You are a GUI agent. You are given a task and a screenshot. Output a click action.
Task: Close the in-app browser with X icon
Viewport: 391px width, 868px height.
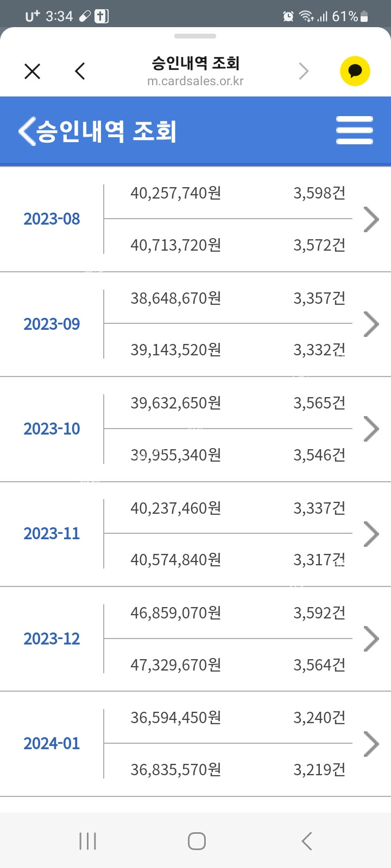[33, 71]
